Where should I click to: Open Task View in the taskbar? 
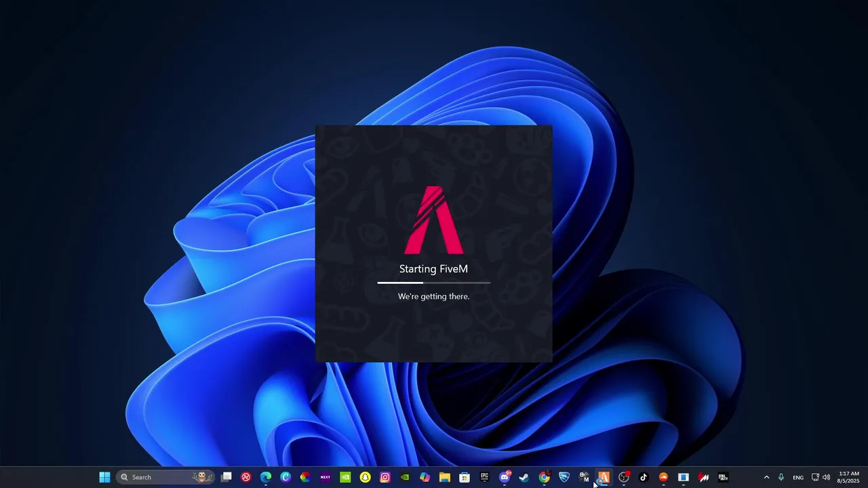click(x=226, y=477)
